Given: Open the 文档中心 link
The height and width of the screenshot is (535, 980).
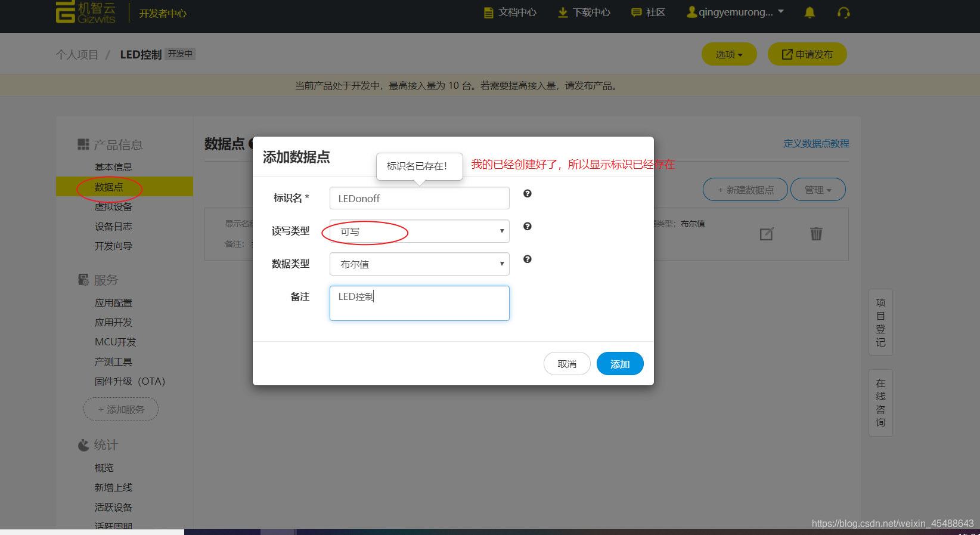Looking at the screenshot, I should pos(517,13).
